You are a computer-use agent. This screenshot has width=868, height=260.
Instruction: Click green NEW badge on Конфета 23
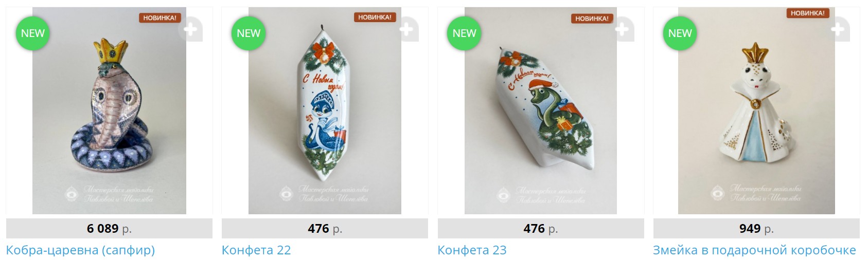tap(464, 33)
